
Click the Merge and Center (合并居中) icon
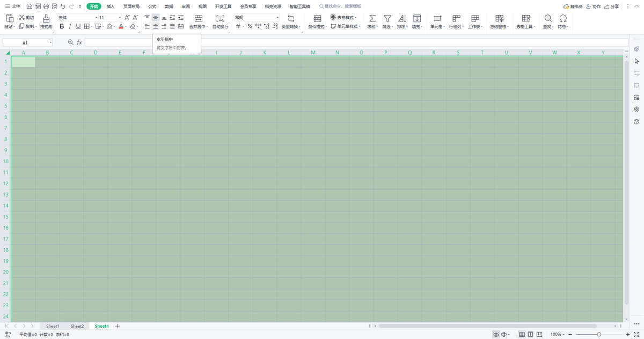pos(199,18)
